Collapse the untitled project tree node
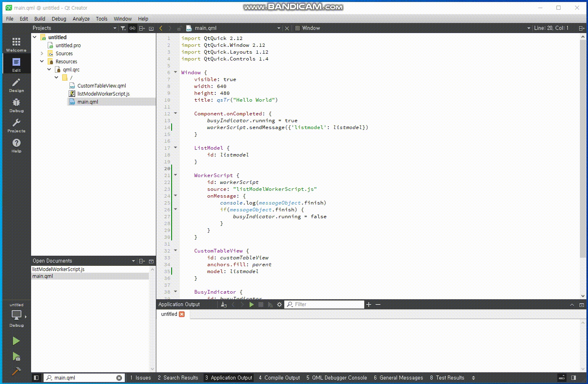The width and height of the screenshot is (588, 384). [x=35, y=37]
